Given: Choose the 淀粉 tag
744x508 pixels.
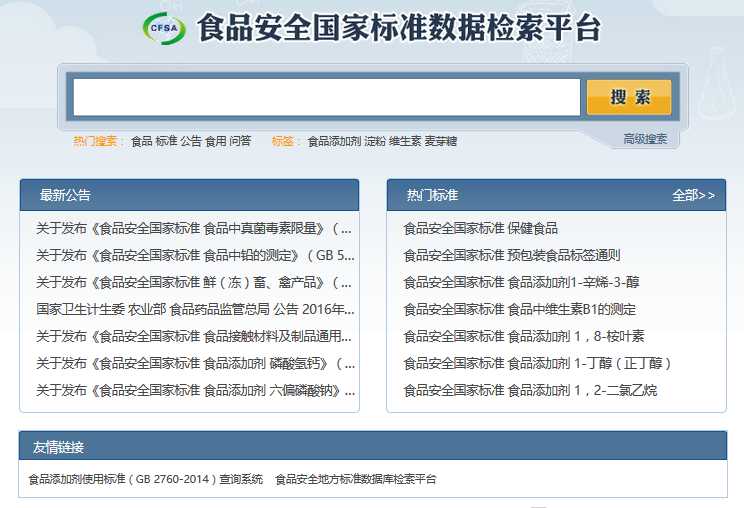Looking at the screenshot, I should [x=375, y=141].
